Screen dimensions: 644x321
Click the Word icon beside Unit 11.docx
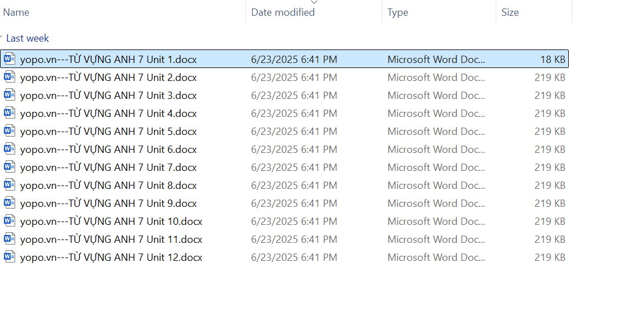[10, 239]
